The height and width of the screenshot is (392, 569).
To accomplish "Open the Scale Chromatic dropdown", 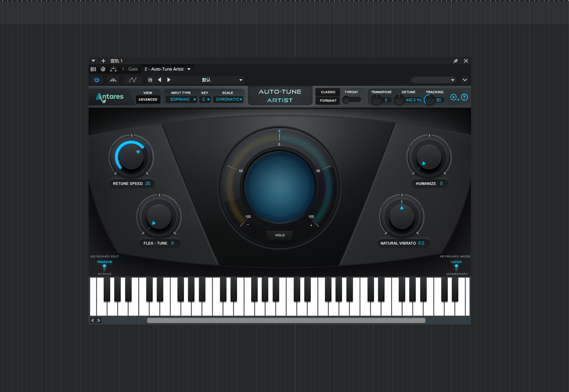I will (x=228, y=99).
